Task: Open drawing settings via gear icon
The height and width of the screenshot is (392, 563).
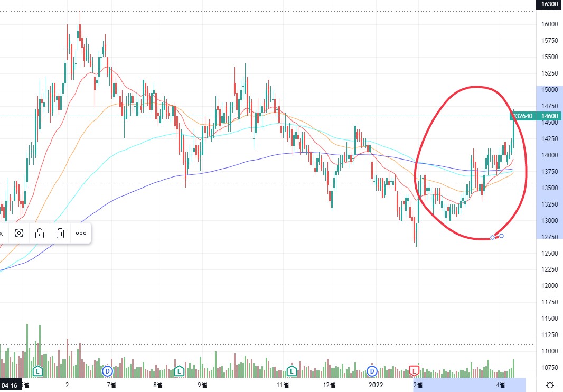Action: click(x=19, y=233)
